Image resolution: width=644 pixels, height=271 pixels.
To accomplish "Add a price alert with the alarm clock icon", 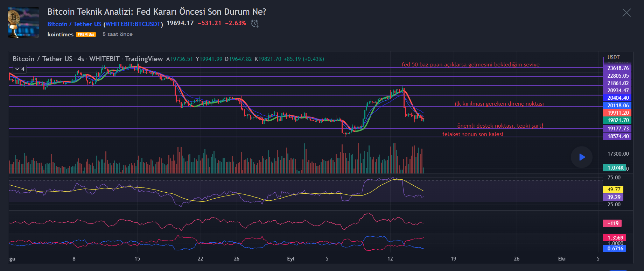I will point(255,23).
